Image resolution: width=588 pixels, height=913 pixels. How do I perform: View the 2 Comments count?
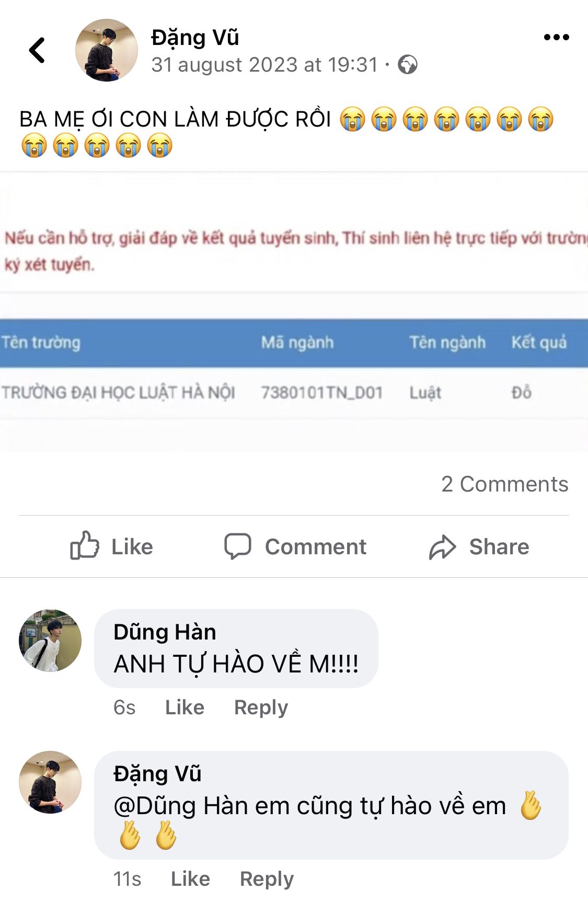pyautogui.click(x=504, y=484)
